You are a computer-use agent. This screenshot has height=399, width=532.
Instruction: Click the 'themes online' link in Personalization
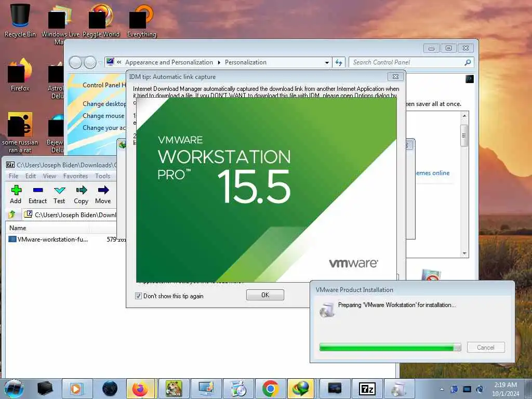(x=433, y=172)
